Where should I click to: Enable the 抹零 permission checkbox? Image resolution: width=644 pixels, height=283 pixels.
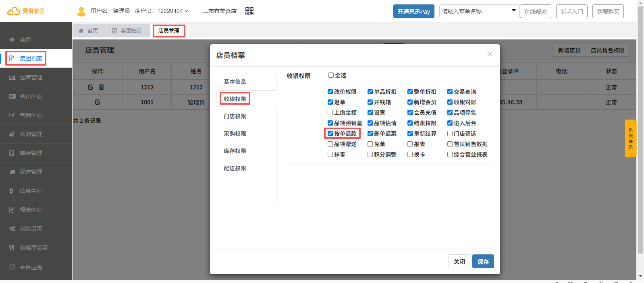point(330,155)
